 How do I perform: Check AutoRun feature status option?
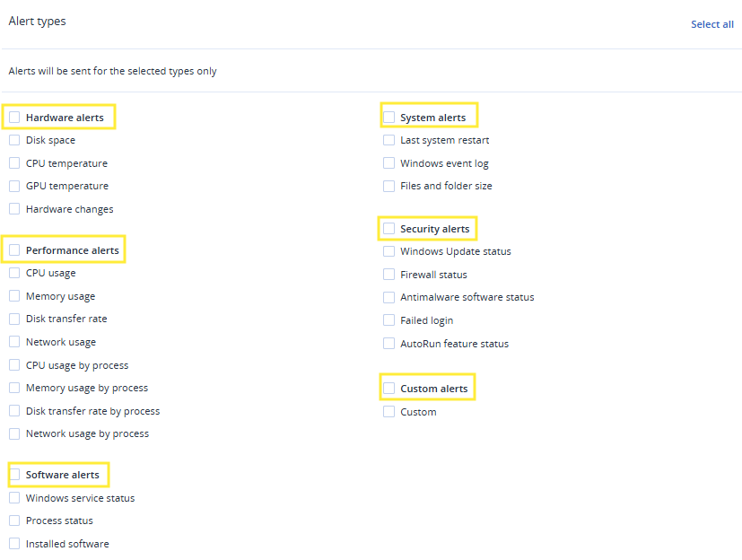click(389, 343)
